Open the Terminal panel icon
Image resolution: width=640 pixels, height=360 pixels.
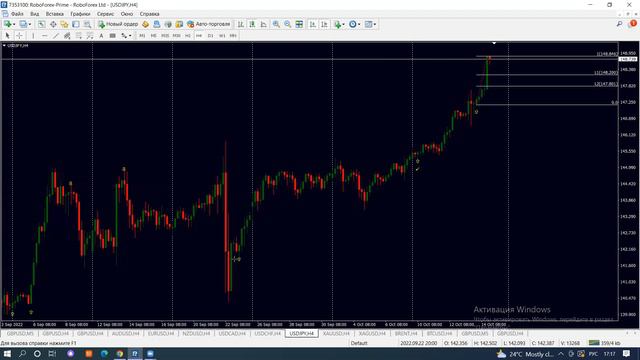pos(76,24)
